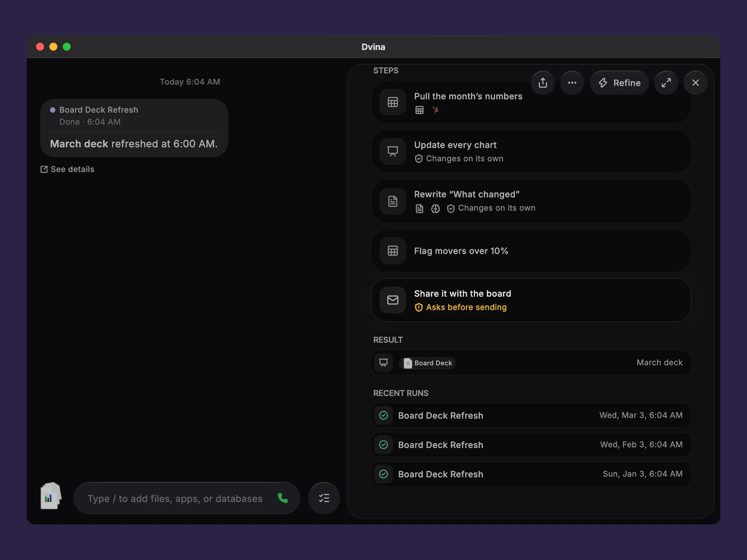Click small table icon under Pull numbers
Screen dimensions: 747x560
[x=420, y=110]
